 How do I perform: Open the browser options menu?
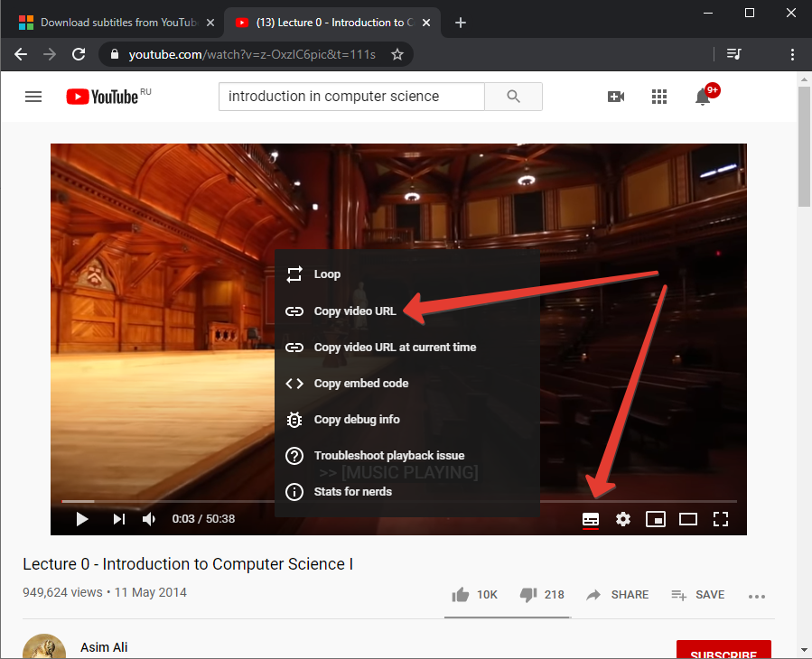pos(792,54)
